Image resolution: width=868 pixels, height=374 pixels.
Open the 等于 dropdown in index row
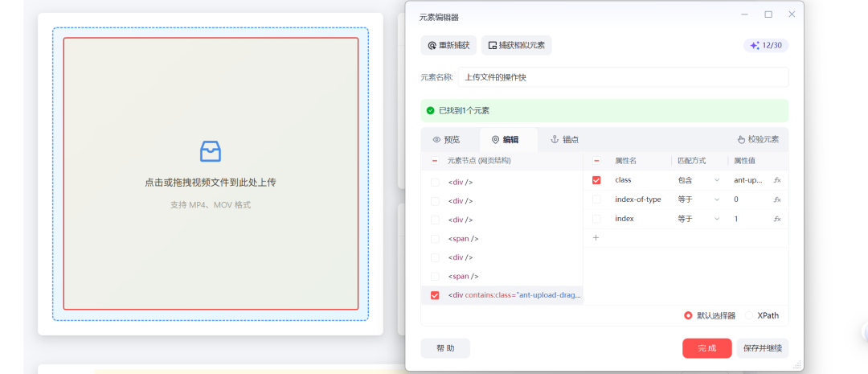click(x=698, y=219)
